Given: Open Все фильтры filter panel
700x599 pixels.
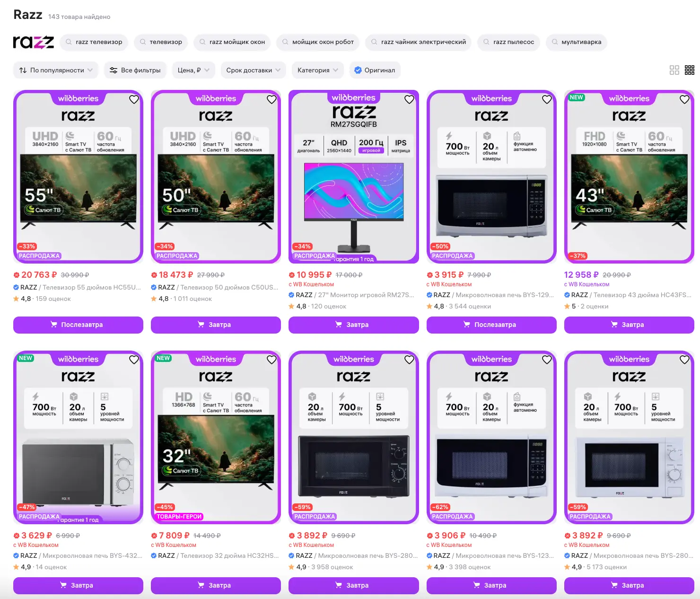Looking at the screenshot, I should pos(135,70).
